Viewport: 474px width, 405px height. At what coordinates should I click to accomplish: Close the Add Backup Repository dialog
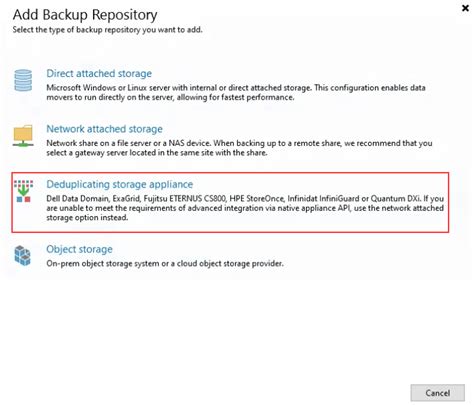click(x=465, y=8)
